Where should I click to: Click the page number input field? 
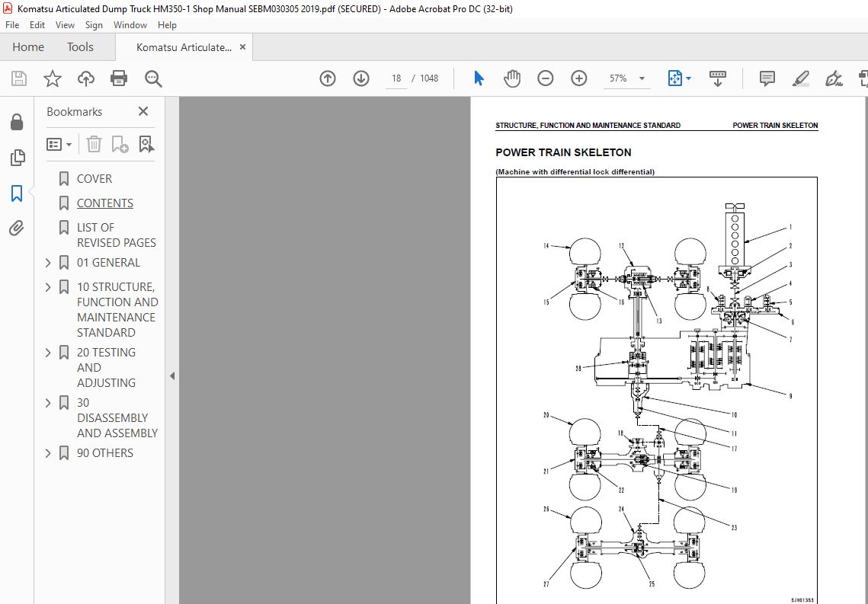pos(396,78)
